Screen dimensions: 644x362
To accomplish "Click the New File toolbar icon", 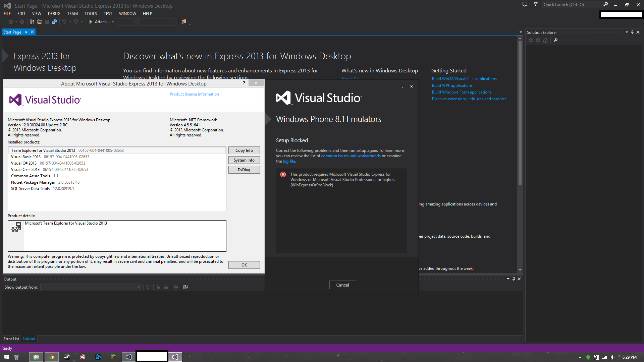I will pyautogui.click(x=32, y=22).
